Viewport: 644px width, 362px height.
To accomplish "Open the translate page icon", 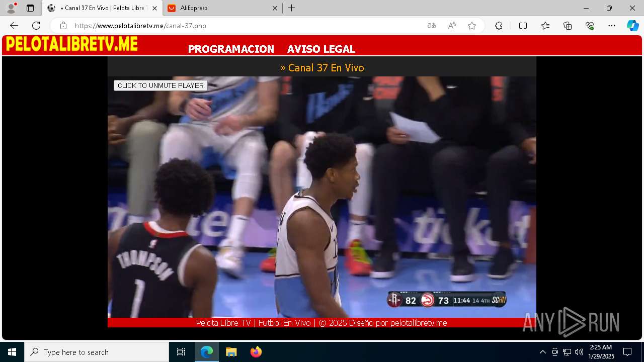I will pyautogui.click(x=432, y=26).
